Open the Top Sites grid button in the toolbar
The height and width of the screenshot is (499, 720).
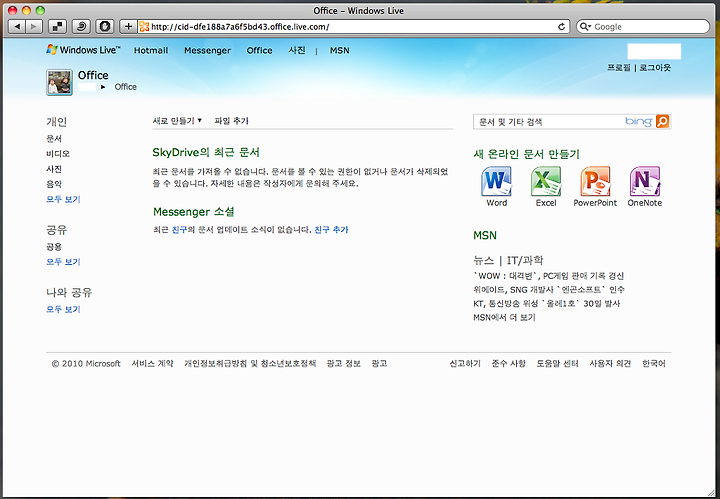[x=57, y=27]
